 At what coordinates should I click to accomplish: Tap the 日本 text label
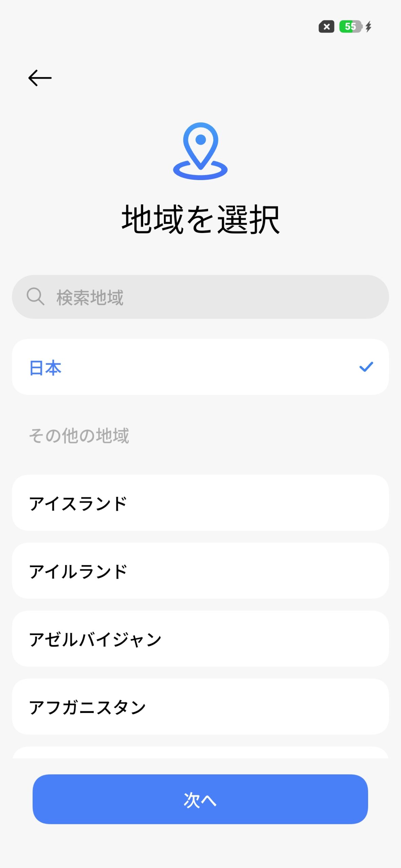click(x=45, y=368)
